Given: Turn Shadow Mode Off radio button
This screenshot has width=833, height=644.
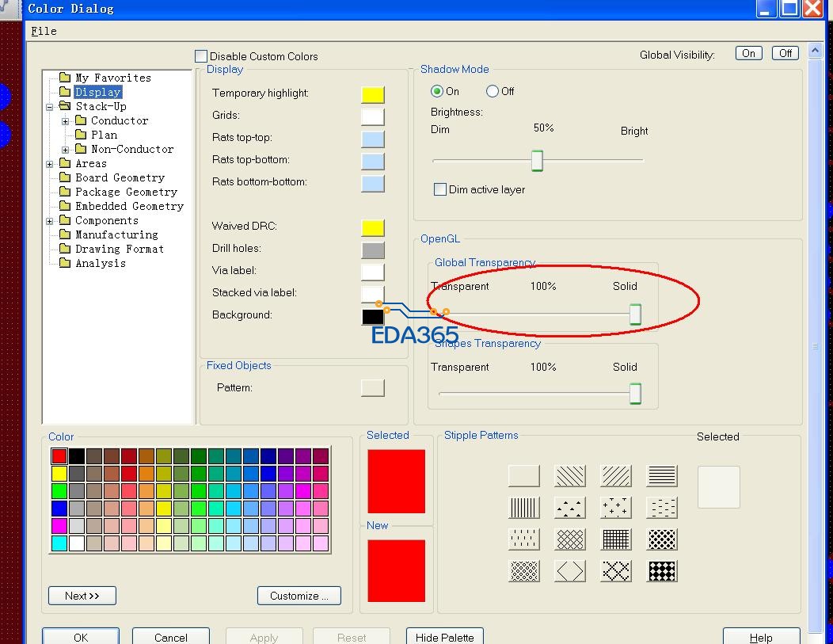Looking at the screenshot, I should (493, 91).
